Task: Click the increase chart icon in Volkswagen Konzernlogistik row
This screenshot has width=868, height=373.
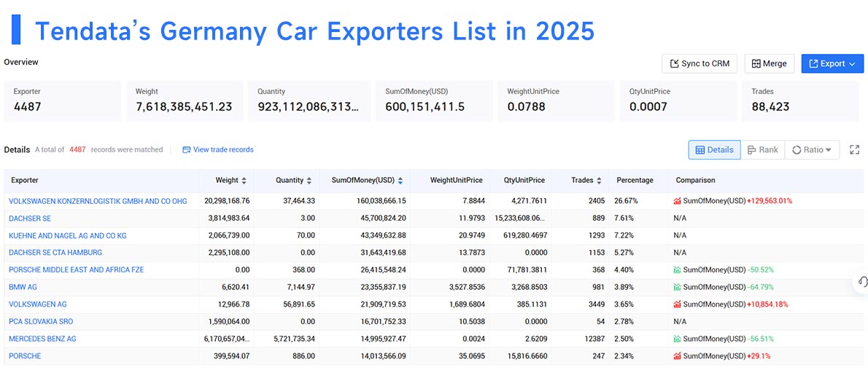Action: [x=677, y=201]
